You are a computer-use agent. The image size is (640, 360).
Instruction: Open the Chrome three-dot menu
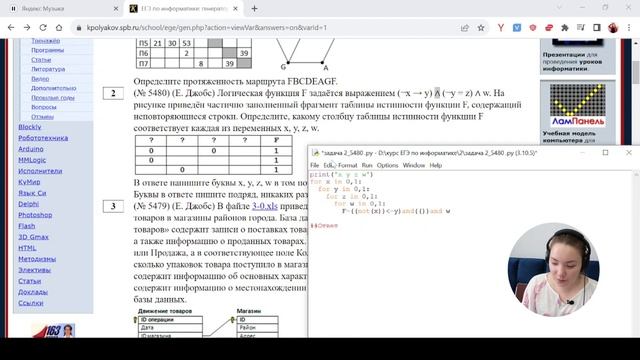click(629, 28)
